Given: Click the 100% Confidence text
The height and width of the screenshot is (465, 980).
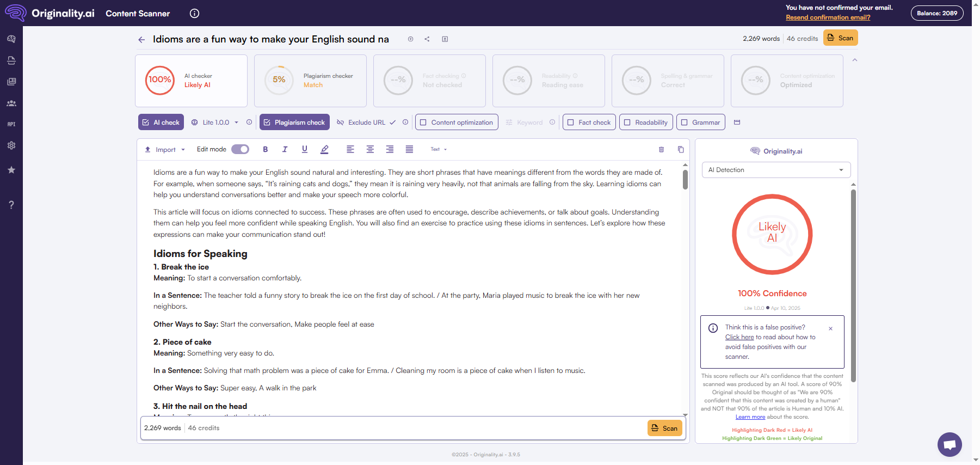Looking at the screenshot, I should 772,293.
